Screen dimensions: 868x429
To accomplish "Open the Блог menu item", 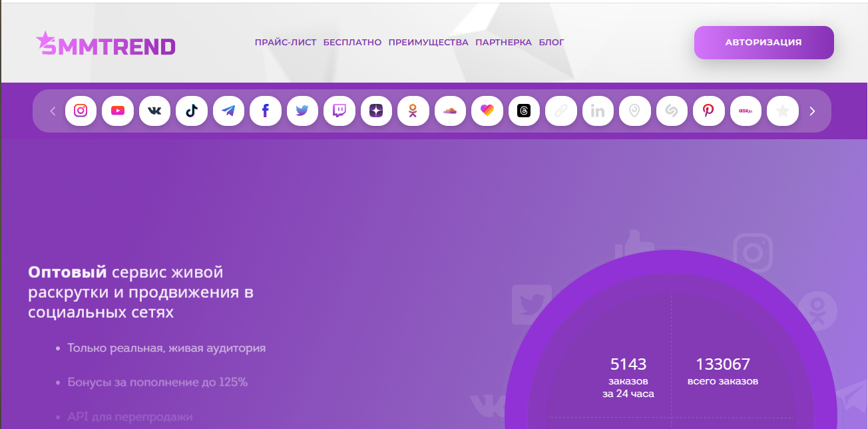I will coord(552,42).
